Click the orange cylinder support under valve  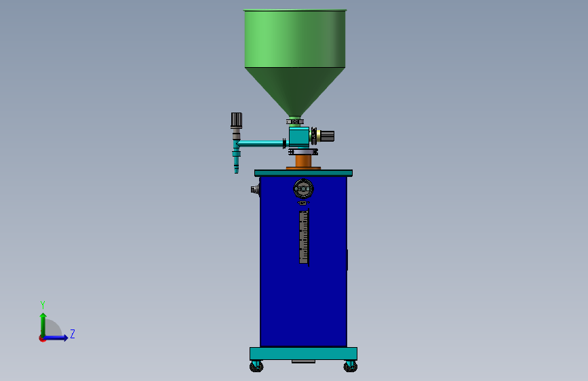tap(303, 161)
